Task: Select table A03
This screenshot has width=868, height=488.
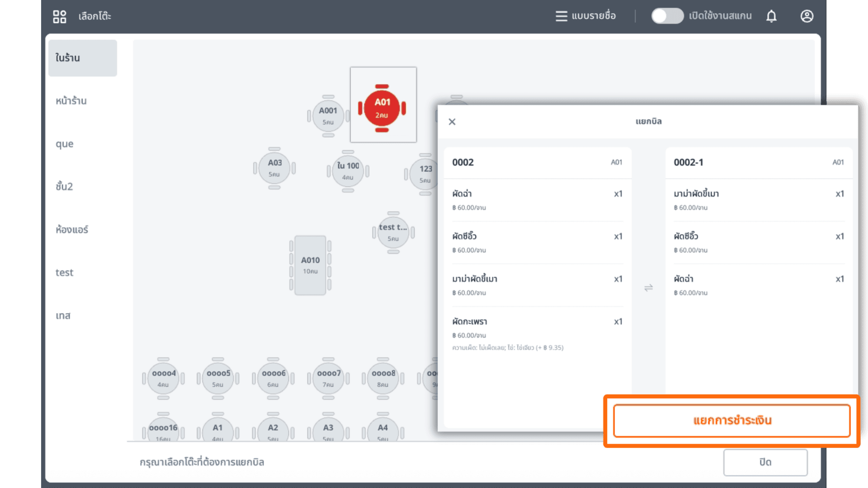Action: [x=274, y=168]
